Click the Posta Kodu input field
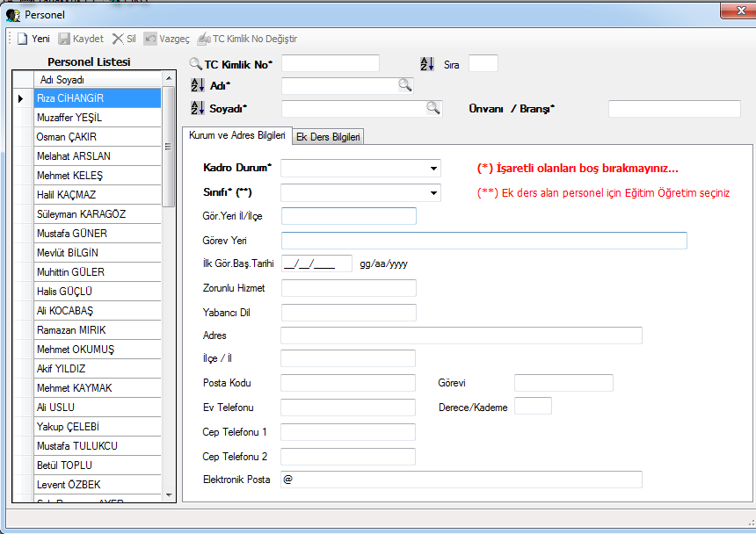 pos(348,383)
